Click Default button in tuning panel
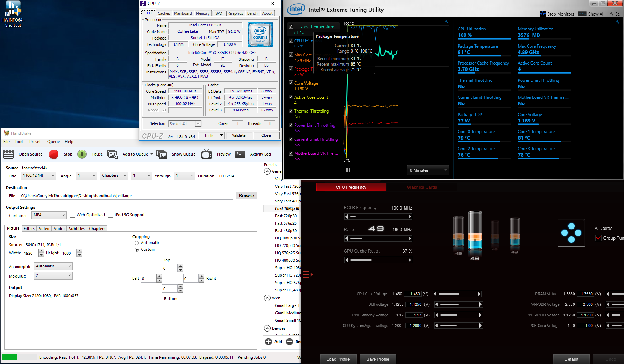This screenshot has width=624, height=364. click(x=571, y=359)
